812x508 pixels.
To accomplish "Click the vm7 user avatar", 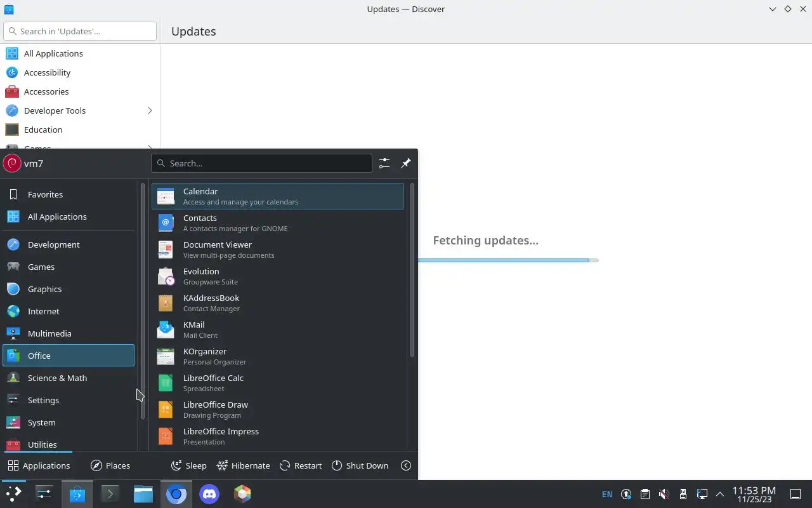I will coord(12,163).
